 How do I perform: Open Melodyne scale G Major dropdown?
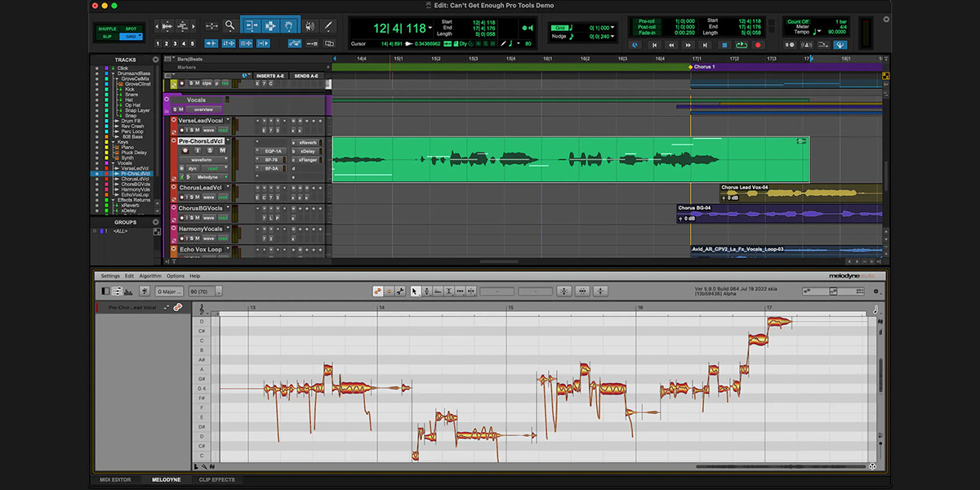(168, 291)
